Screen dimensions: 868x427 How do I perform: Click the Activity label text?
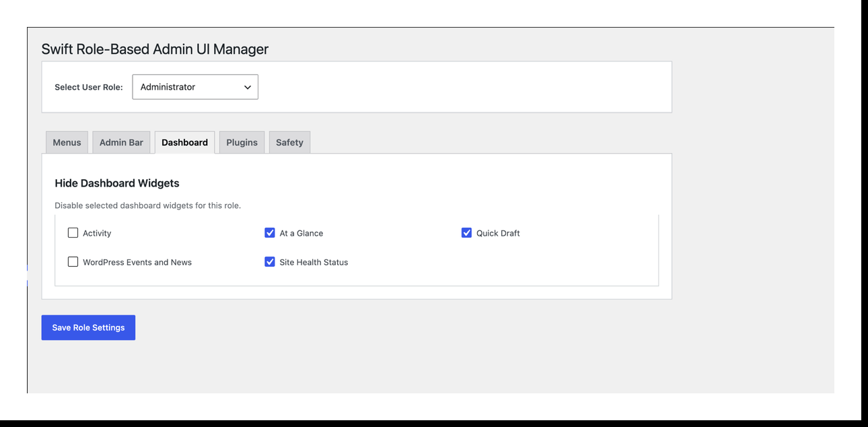[98, 232]
